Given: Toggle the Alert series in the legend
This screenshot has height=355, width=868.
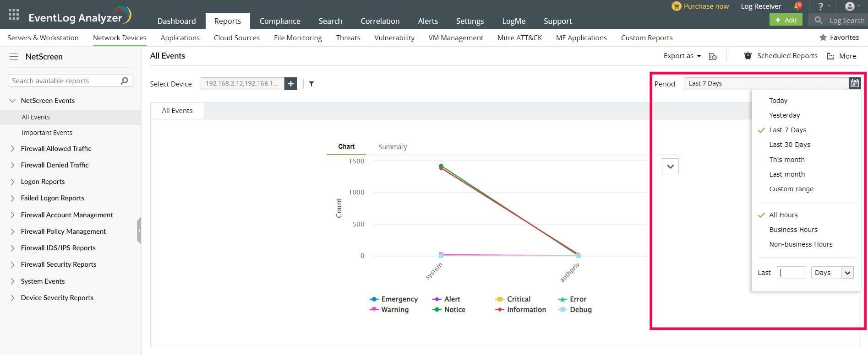Looking at the screenshot, I should click(446, 299).
